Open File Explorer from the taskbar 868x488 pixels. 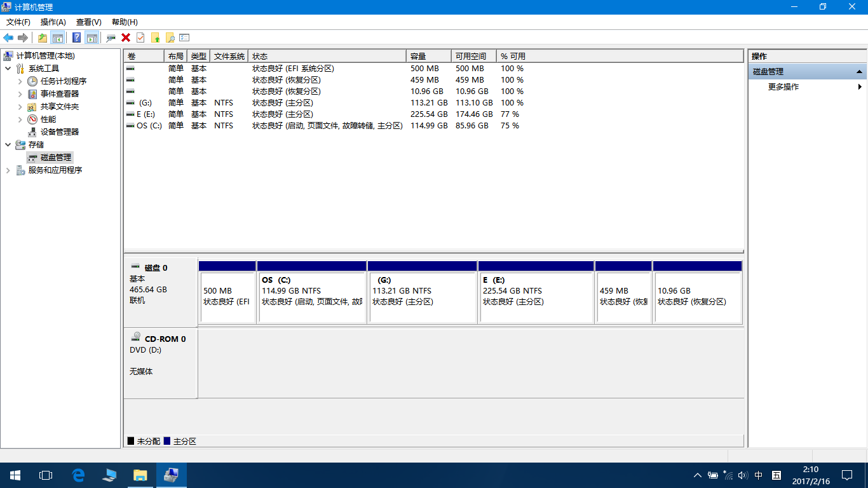[140, 475]
